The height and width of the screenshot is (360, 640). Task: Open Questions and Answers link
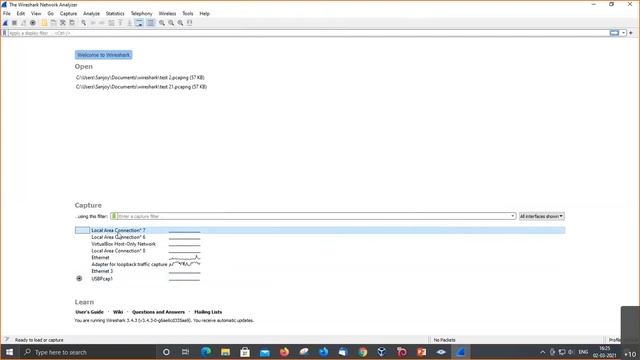point(158,312)
